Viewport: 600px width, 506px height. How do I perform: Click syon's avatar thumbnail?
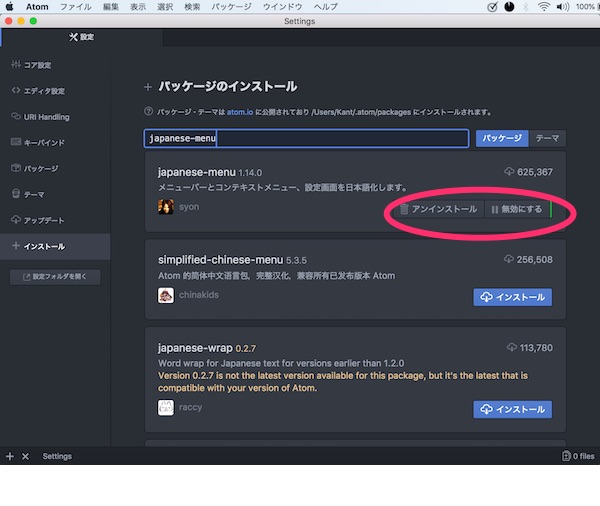[166, 207]
